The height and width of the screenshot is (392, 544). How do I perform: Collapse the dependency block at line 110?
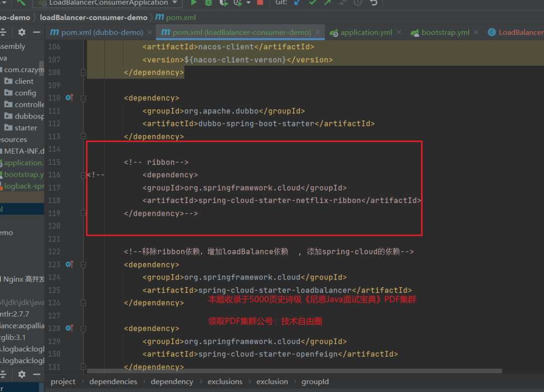pyautogui.click(x=84, y=98)
